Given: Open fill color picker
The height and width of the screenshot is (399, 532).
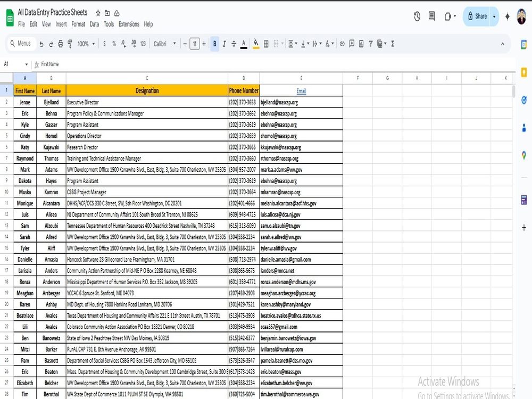Looking at the screenshot, I should click(x=256, y=44).
